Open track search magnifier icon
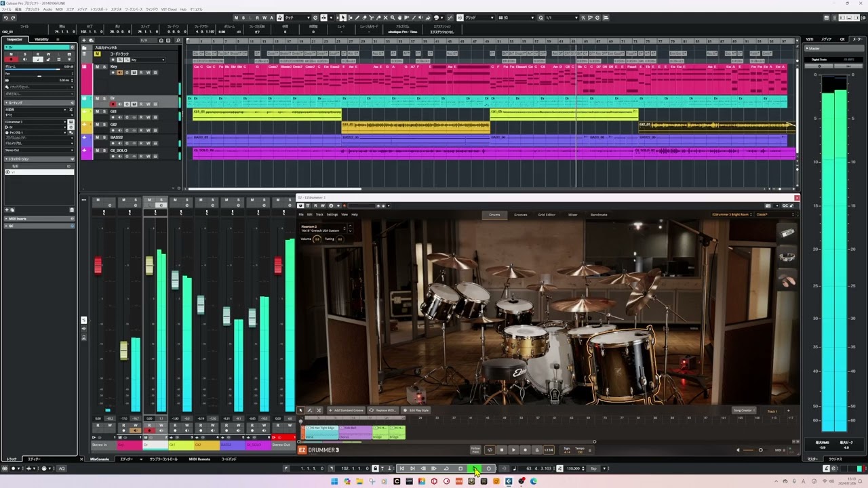 [x=178, y=41]
